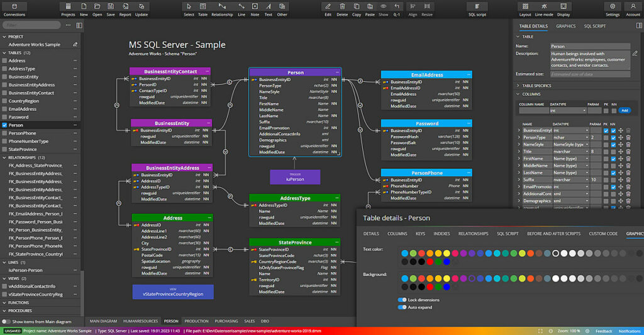Open INDEXES tab in Table details

[441, 234]
